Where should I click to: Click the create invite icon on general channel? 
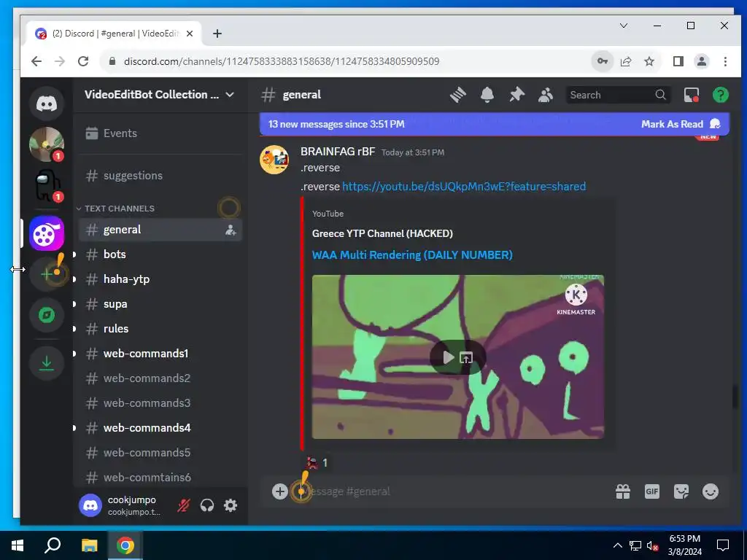231,230
